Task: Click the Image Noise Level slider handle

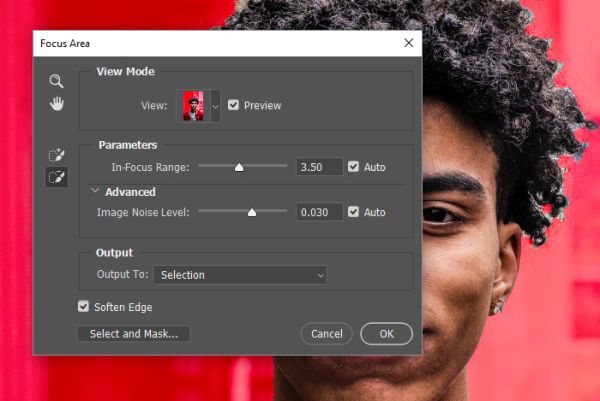Action: point(252,212)
